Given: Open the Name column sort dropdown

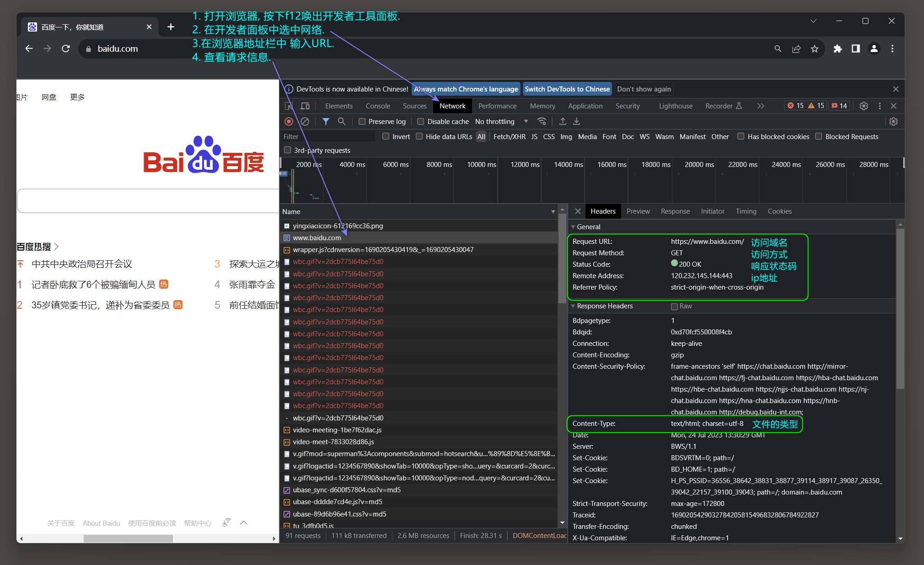Looking at the screenshot, I should (x=553, y=212).
